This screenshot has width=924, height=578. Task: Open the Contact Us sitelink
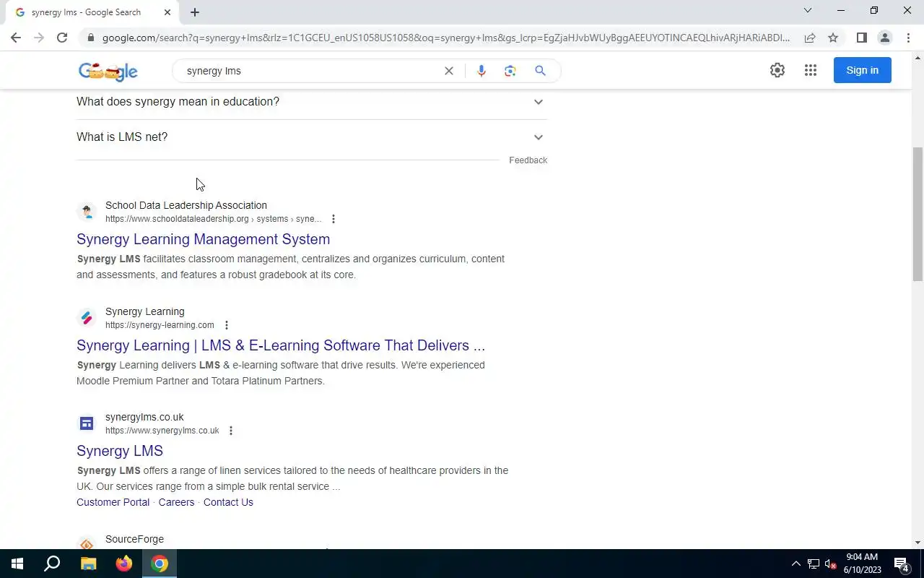tap(228, 502)
